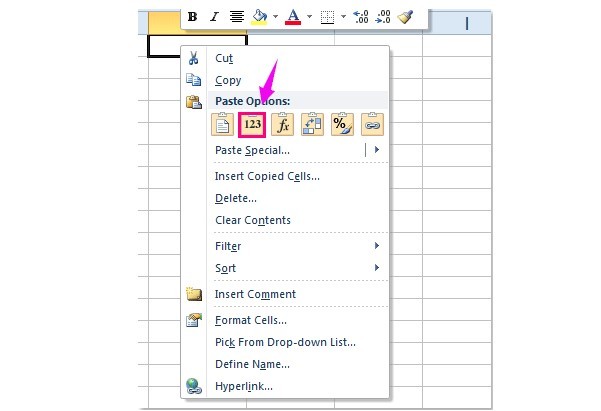601x411 pixels.
Task: Click the fill color paint bucket
Action: [x=259, y=17]
